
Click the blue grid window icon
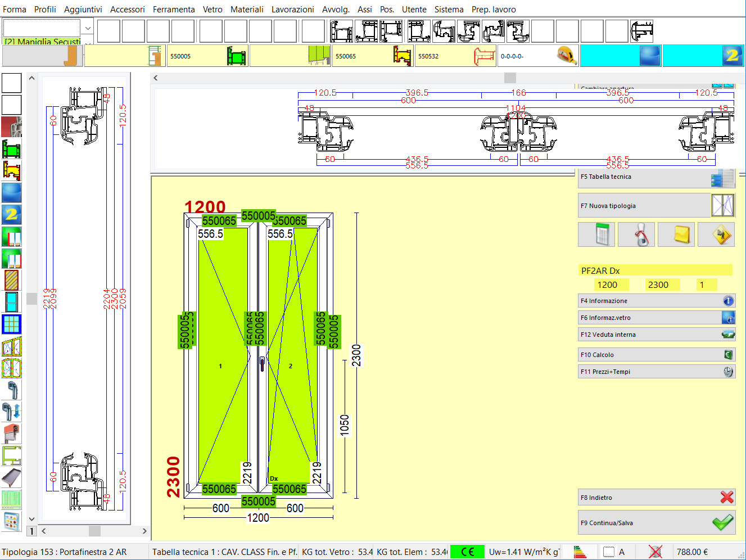pos(12,324)
